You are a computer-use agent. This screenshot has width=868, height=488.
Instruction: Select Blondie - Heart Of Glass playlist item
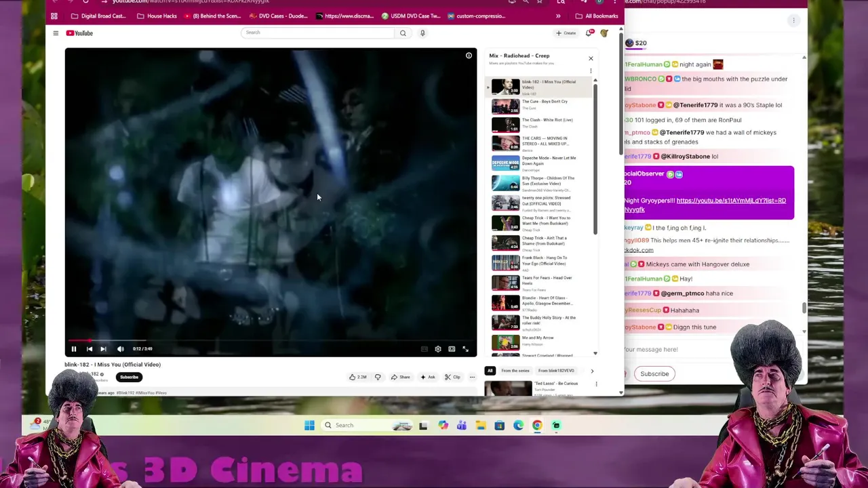click(539, 302)
